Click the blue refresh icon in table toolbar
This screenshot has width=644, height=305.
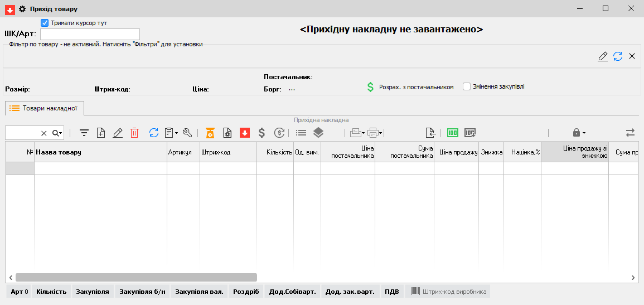pyautogui.click(x=153, y=133)
